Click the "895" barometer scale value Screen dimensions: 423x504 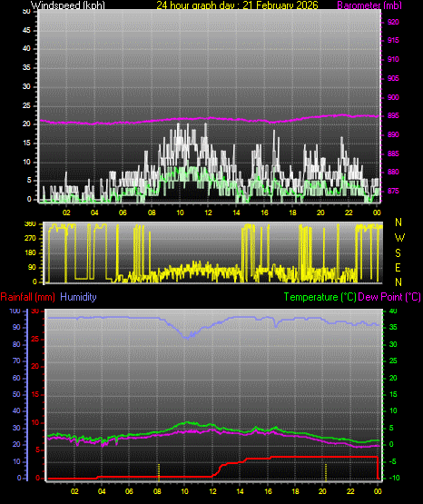coord(393,115)
